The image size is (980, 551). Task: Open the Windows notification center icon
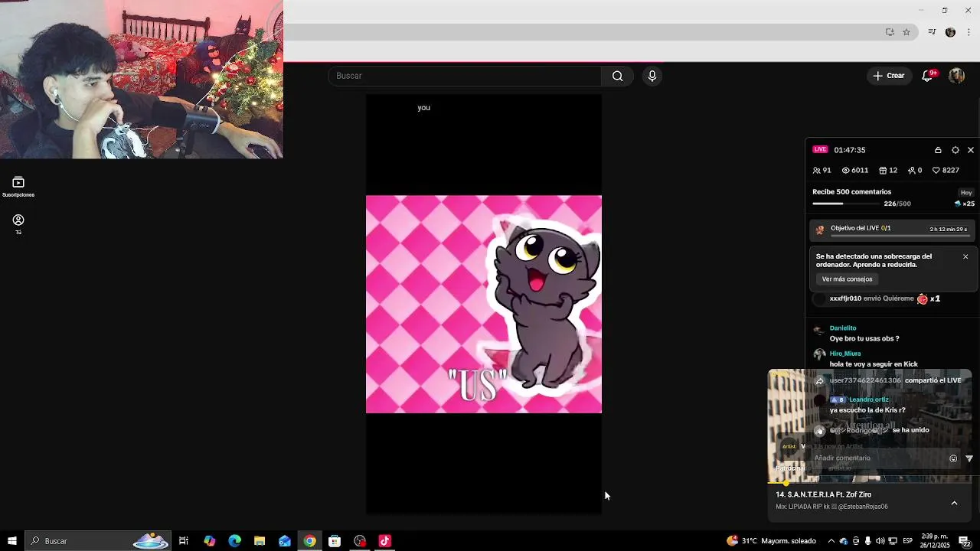click(965, 541)
